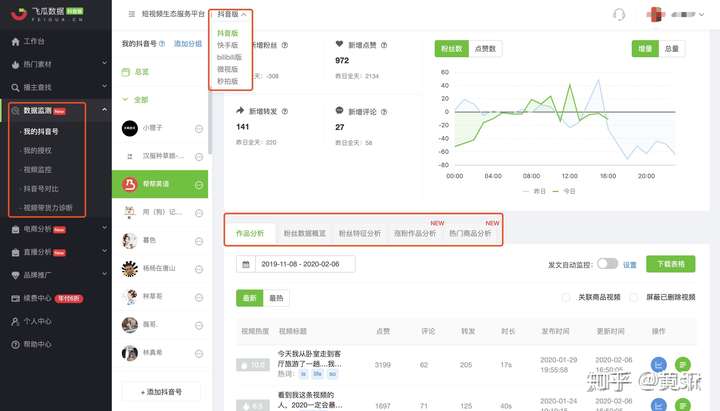Open 我的授权 in sidebar
720x411 pixels.
[x=38, y=151]
